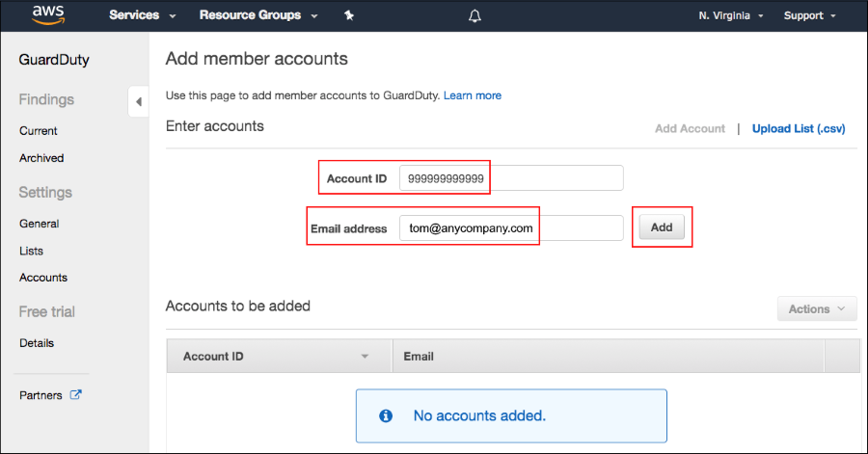Go to General settings
The height and width of the screenshot is (454, 868).
point(39,224)
